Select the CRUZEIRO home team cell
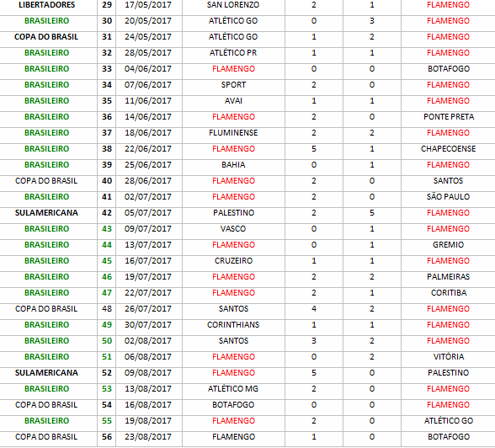The image size is (495, 448). pyautogui.click(x=234, y=261)
